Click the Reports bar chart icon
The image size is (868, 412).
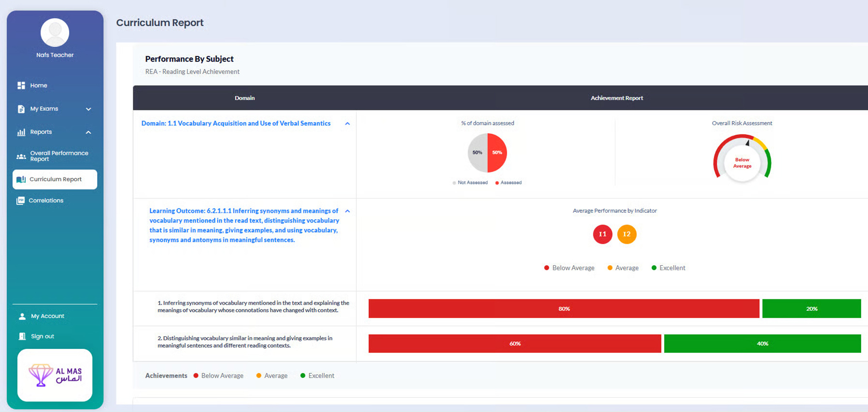[21, 132]
